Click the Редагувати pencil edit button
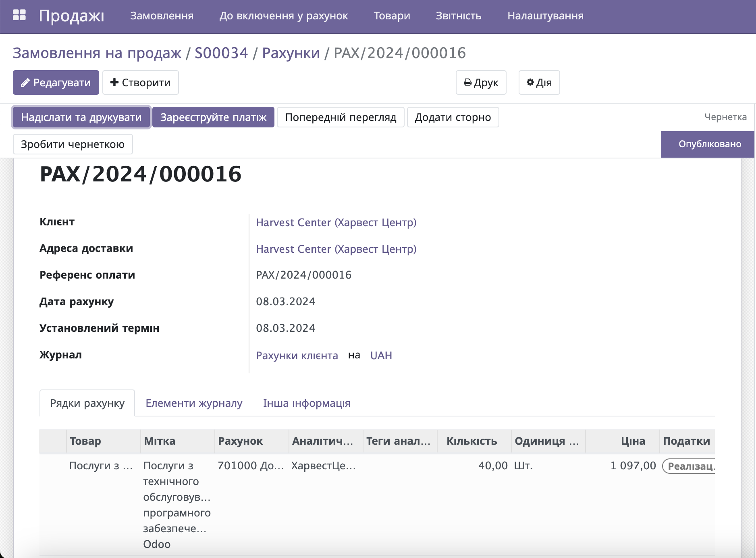 (56, 83)
